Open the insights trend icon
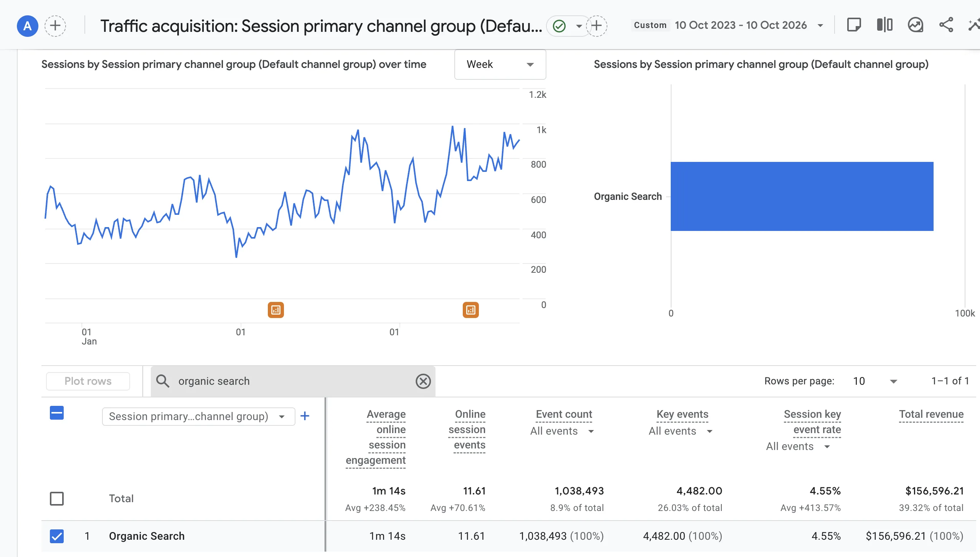Image resolution: width=980 pixels, height=557 pixels. point(916,25)
